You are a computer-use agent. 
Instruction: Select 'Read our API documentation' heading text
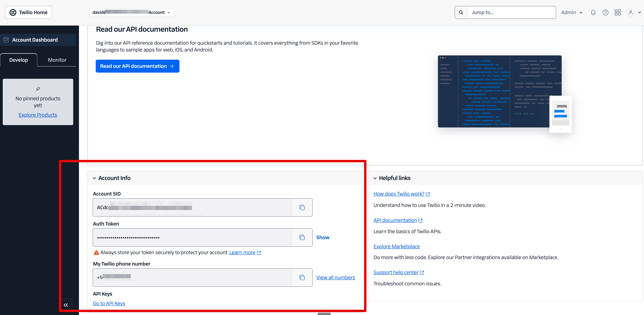coord(142,29)
